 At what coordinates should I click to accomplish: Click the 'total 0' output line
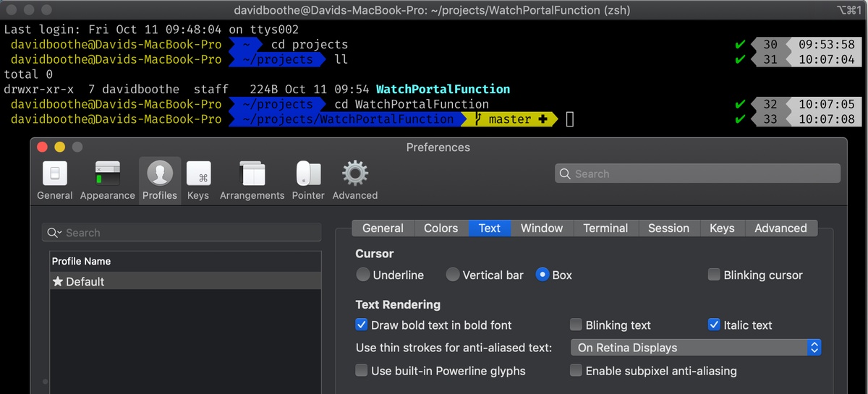pyautogui.click(x=28, y=74)
